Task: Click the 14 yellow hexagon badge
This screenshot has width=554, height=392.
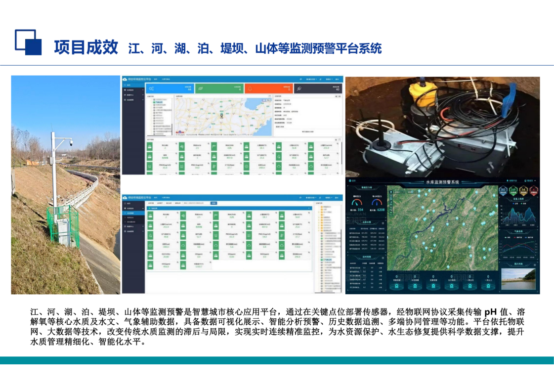Action: (x=524, y=191)
